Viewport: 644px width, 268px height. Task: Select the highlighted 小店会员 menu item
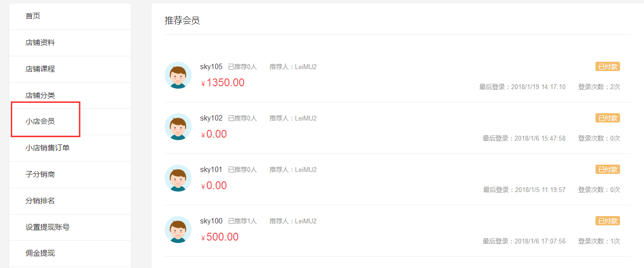point(70,122)
